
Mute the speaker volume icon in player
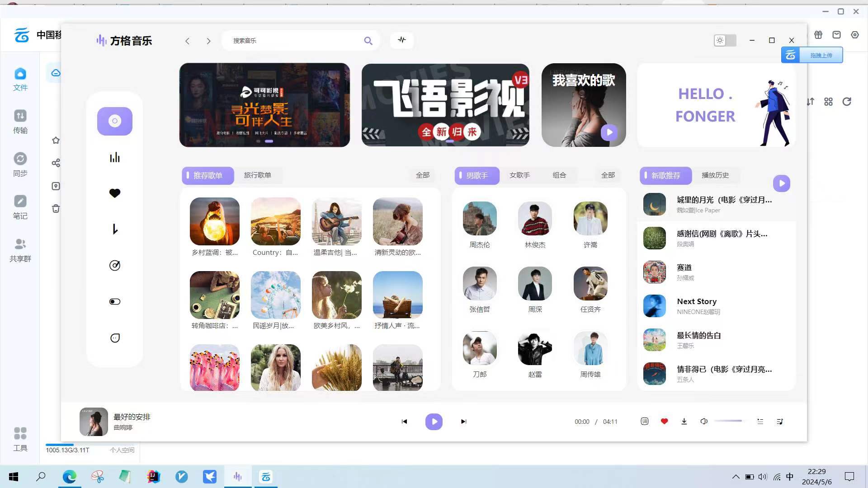click(704, 421)
